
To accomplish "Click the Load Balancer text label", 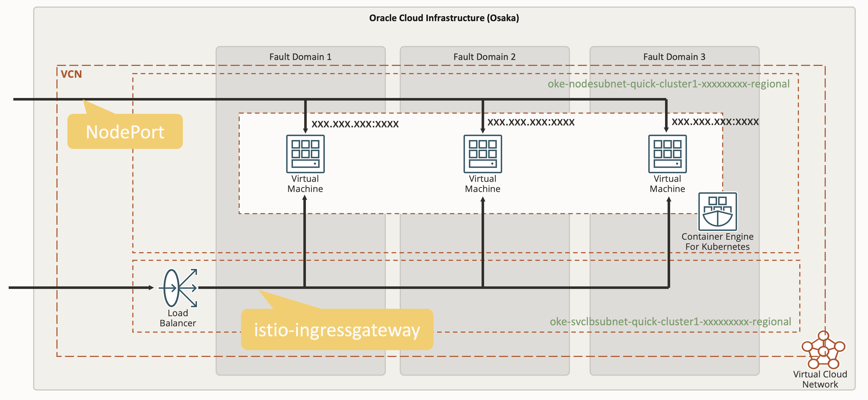I will (178, 318).
